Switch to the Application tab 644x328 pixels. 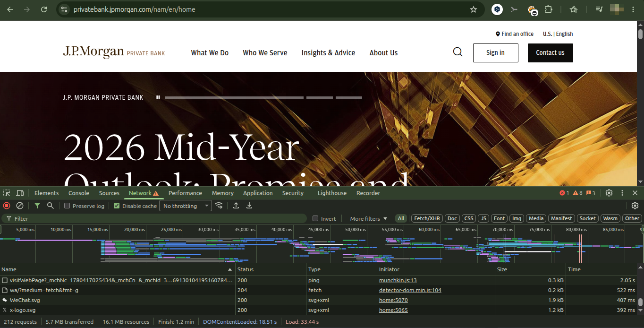(258, 193)
